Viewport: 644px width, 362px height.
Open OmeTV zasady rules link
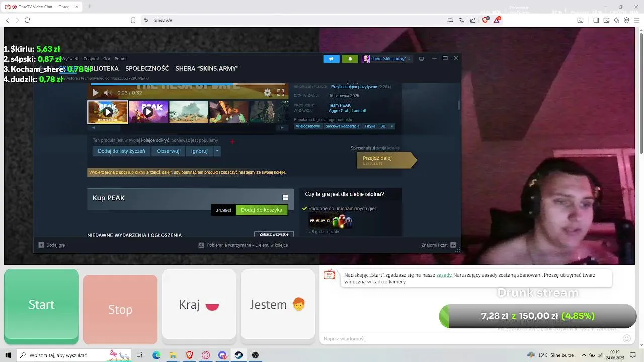pyautogui.click(x=444, y=275)
